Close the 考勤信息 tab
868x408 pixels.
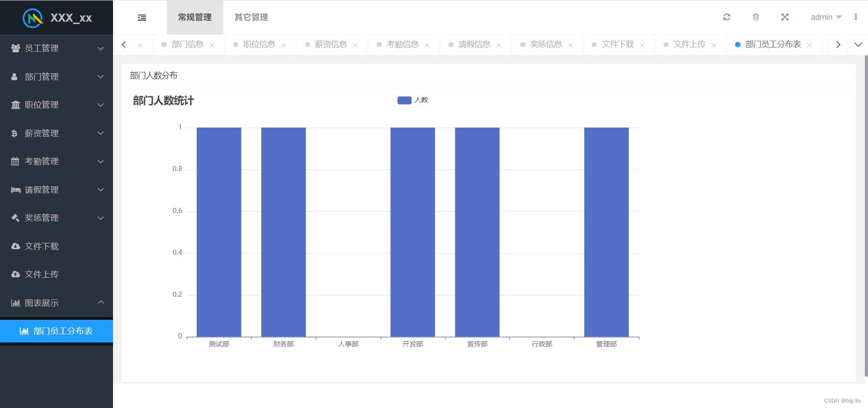pyautogui.click(x=427, y=45)
